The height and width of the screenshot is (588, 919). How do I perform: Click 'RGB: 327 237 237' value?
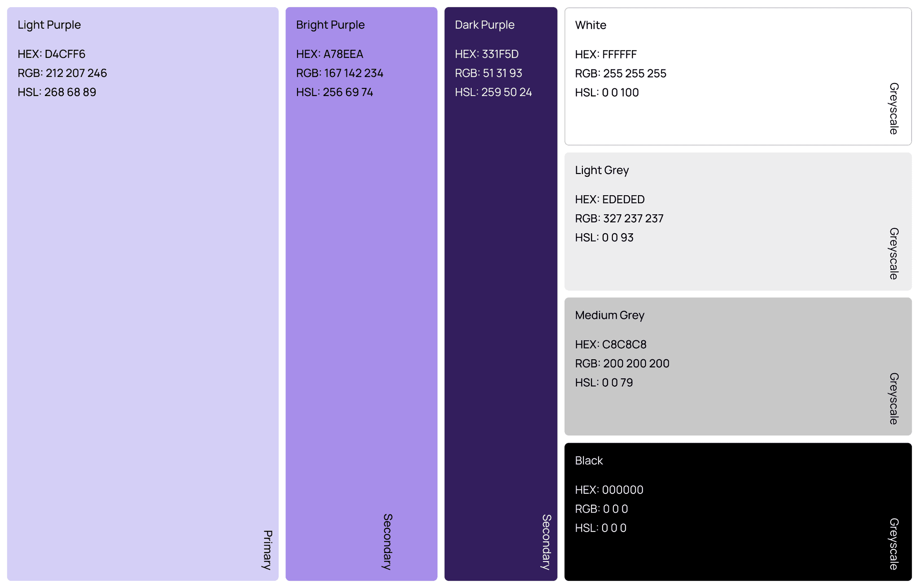619,218
